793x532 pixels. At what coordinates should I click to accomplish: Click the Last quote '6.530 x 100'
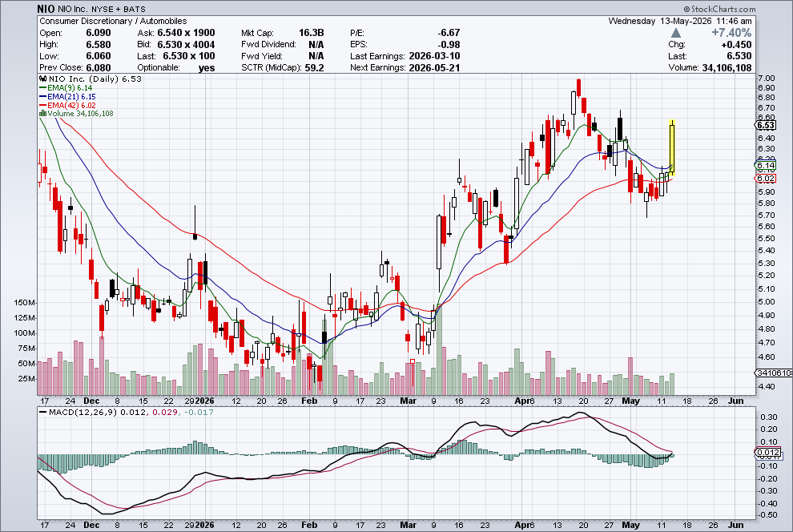click(189, 56)
